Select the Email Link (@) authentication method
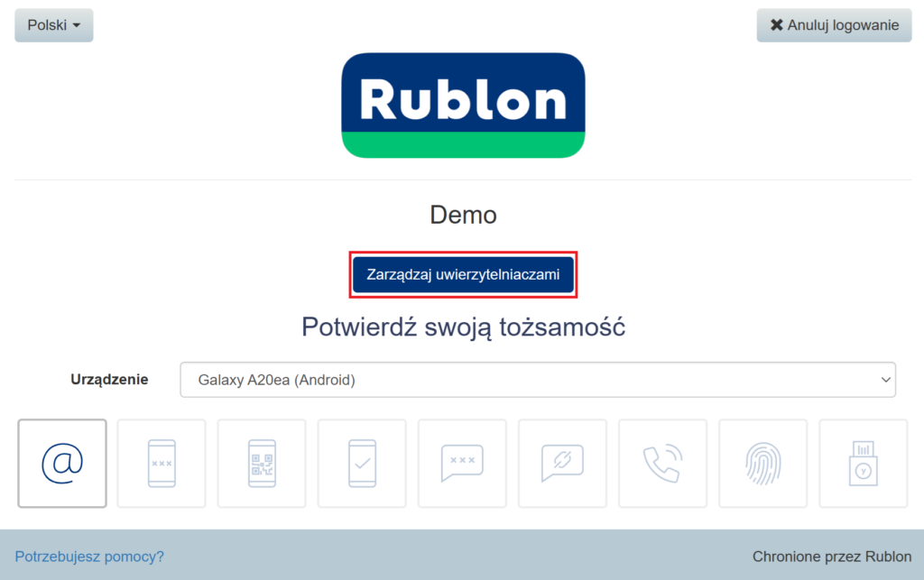The width and height of the screenshot is (924, 580). tap(62, 464)
